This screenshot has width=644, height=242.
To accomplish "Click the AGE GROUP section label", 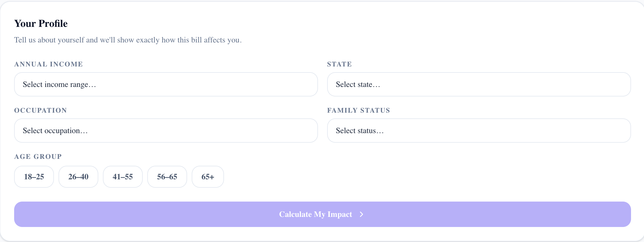I will (x=38, y=157).
